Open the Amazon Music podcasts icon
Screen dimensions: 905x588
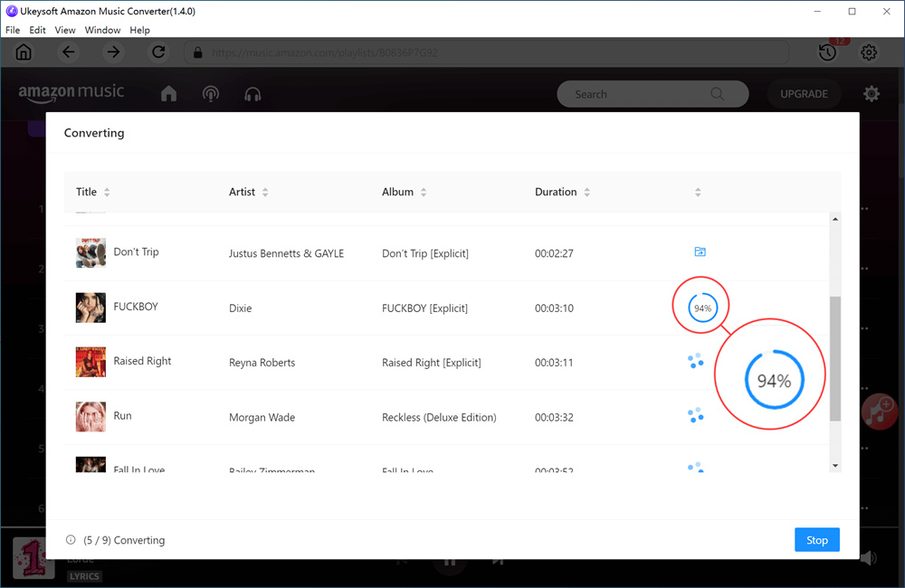coord(211,93)
